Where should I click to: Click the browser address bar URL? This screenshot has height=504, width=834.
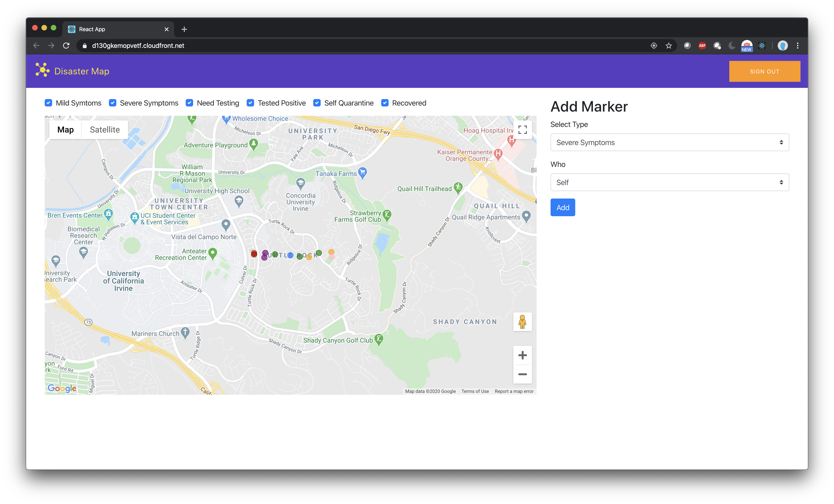pyautogui.click(x=138, y=46)
